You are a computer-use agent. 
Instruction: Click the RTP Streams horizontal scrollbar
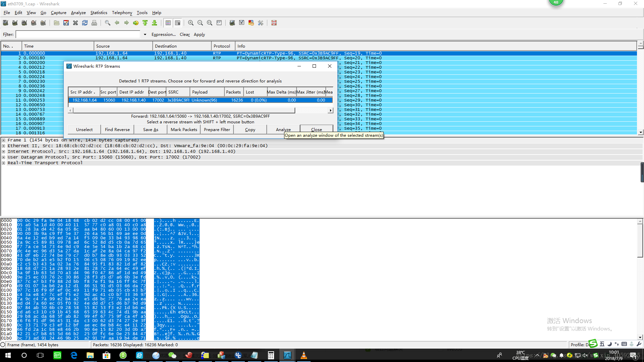184,110
